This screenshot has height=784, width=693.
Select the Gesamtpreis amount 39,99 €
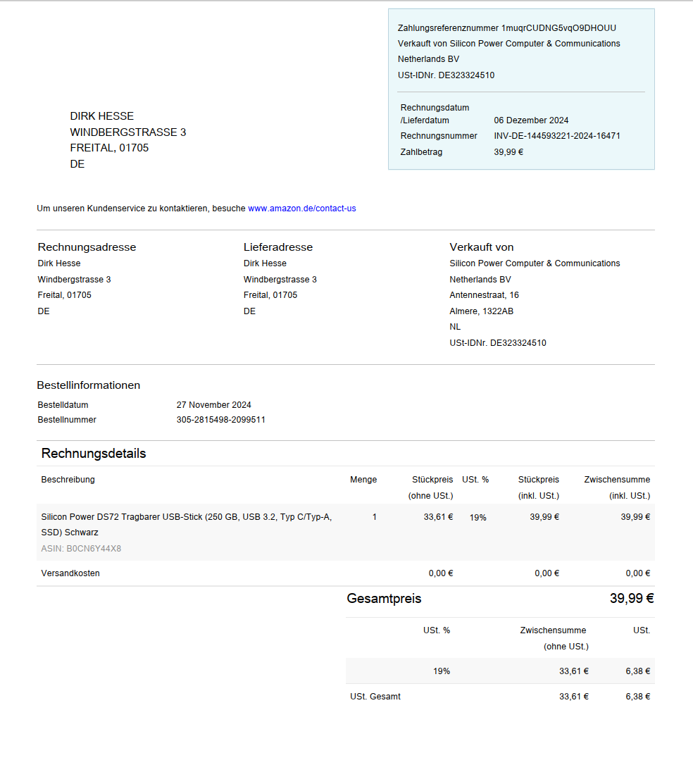(631, 599)
